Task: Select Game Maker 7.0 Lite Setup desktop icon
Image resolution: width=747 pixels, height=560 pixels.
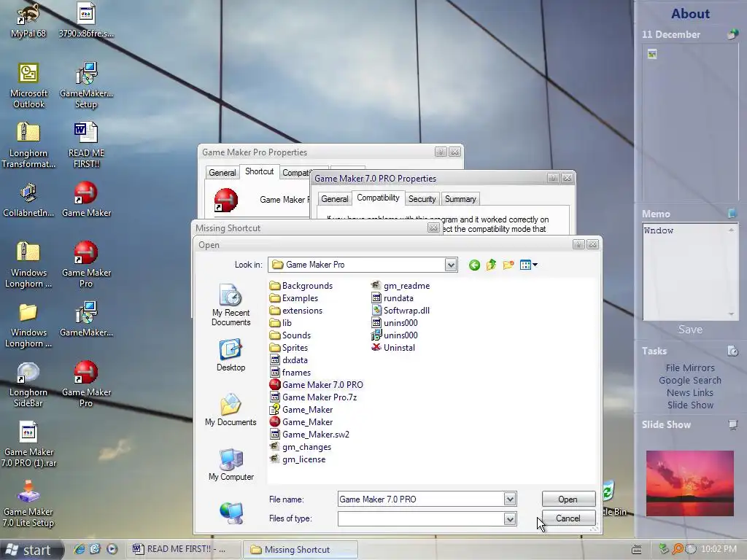Action: point(28,505)
